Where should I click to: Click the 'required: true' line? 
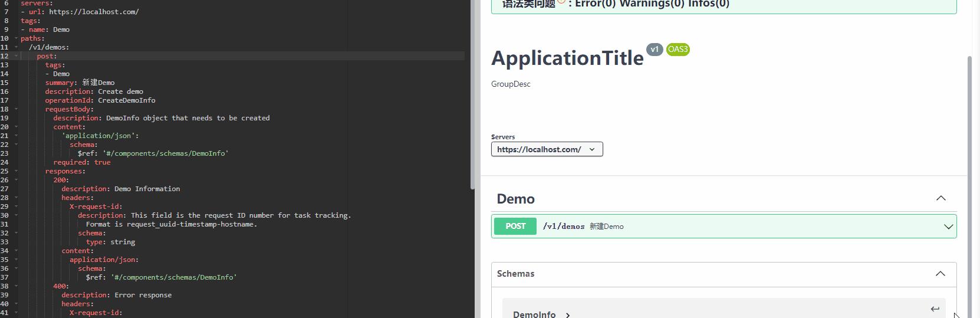point(82,162)
